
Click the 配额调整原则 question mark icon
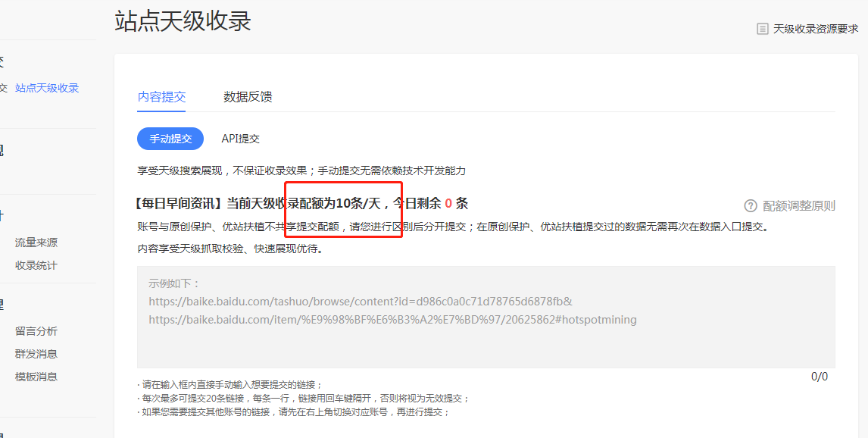pos(750,206)
